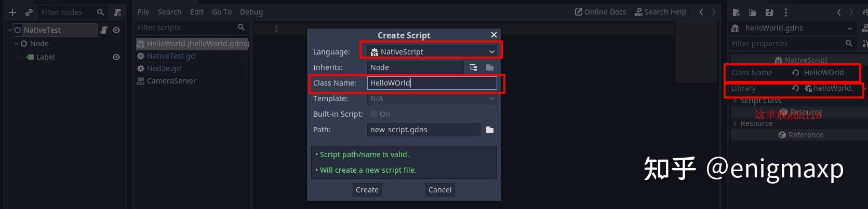Click Search Help button
The height and width of the screenshot is (209, 868).
pos(661,12)
